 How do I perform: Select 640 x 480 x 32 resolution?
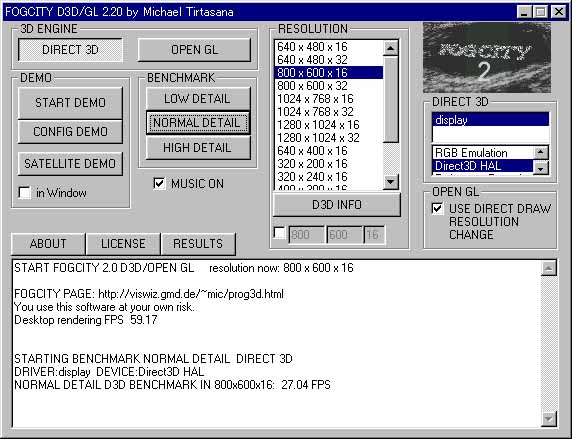[329, 59]
